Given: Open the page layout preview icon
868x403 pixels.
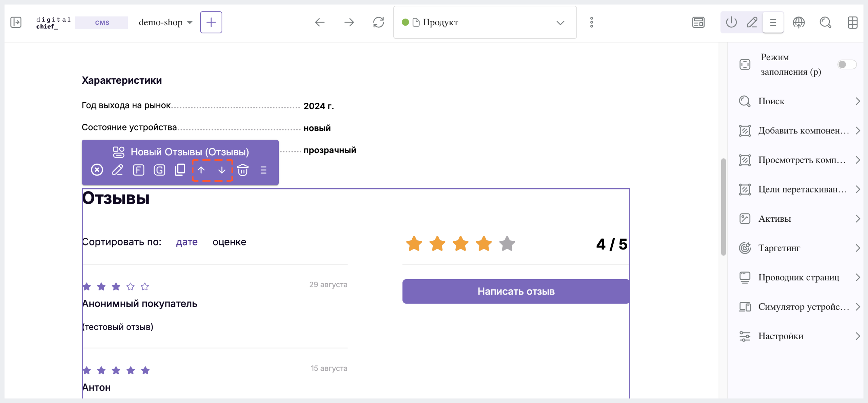Looking at the screenshot, I should click(698, 23).
